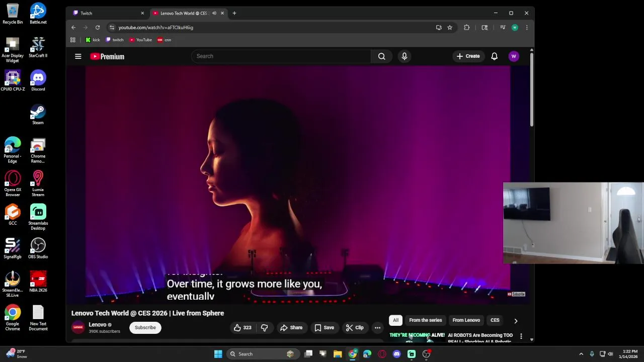This screenshot has height=362, width=644.
Task: Click the page vertical scrollbar
Action: point(531,89)
